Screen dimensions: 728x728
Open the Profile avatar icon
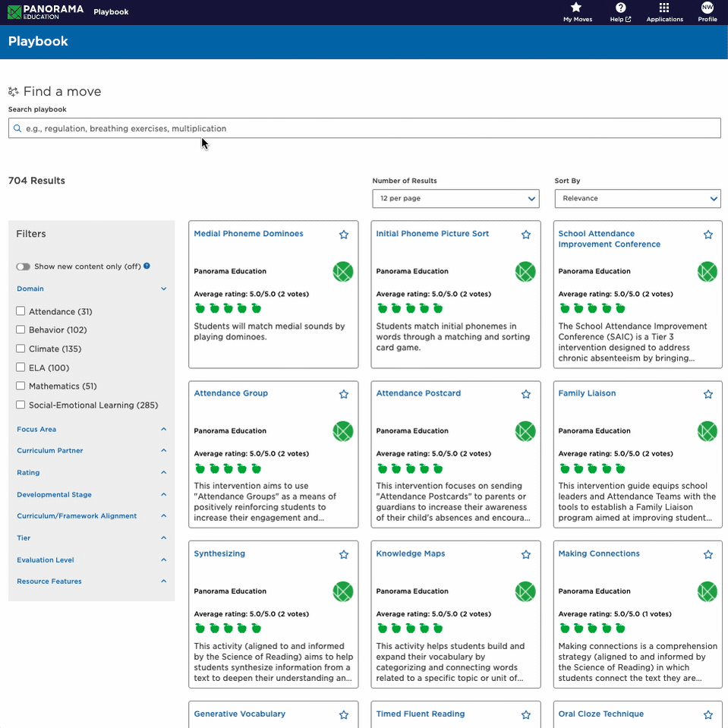707,8
